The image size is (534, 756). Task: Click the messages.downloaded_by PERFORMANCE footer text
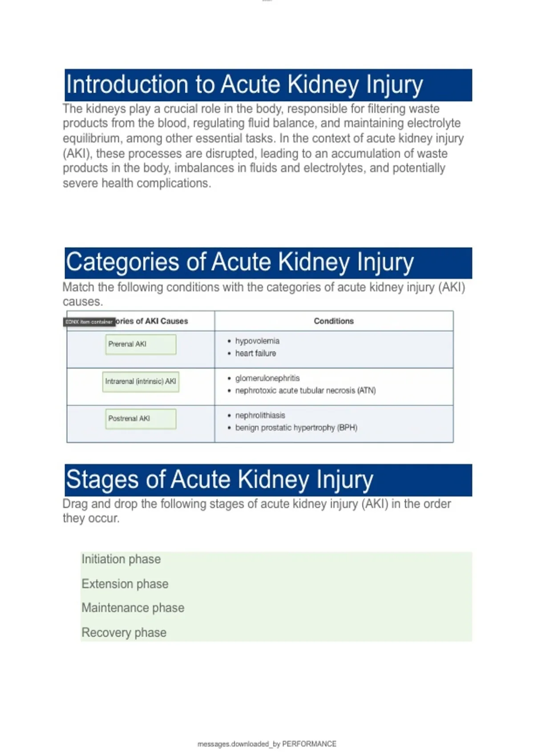(x=267, y=744)
